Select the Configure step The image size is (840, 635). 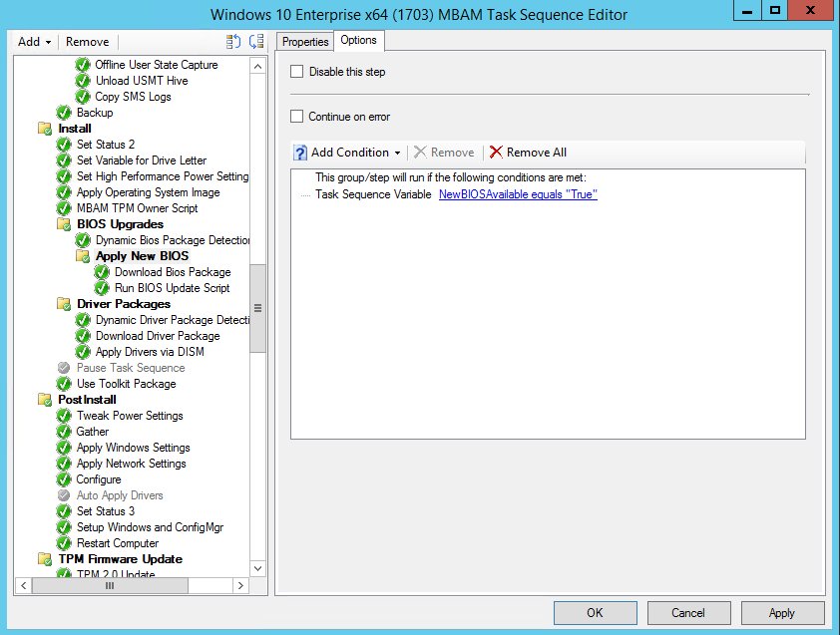click(99, 479)
